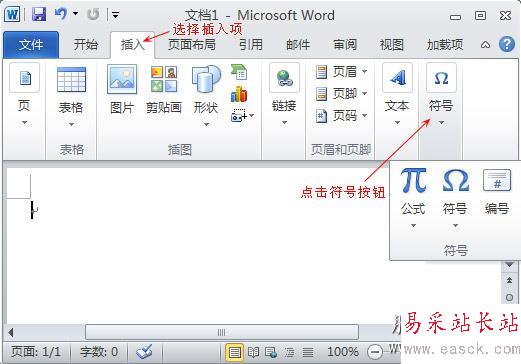The width and height of the screenshot is (521, 364).
Task: Expand the popup 符号 dropdown arrow
Action: 455,226
